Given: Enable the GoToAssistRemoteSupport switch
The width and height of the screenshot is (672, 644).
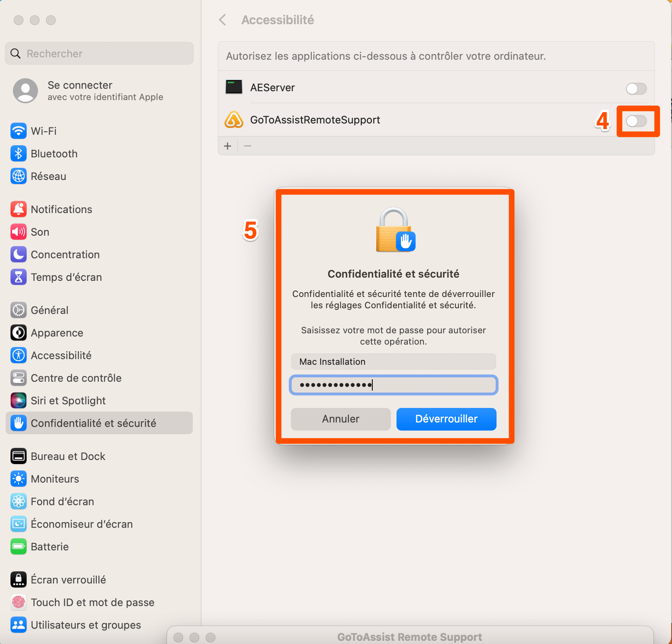Looking at the screenshot, I should (x=636, y=121).
